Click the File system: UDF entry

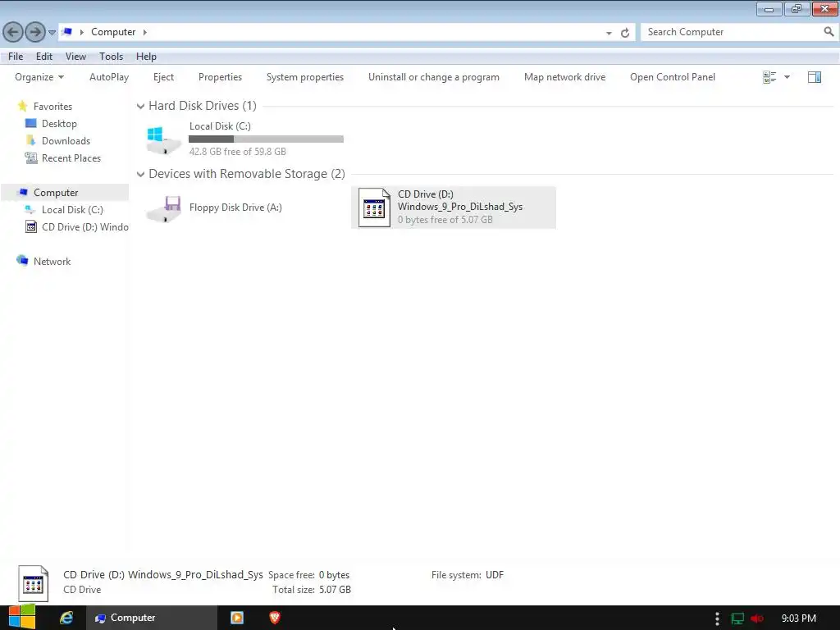(467, 575)
